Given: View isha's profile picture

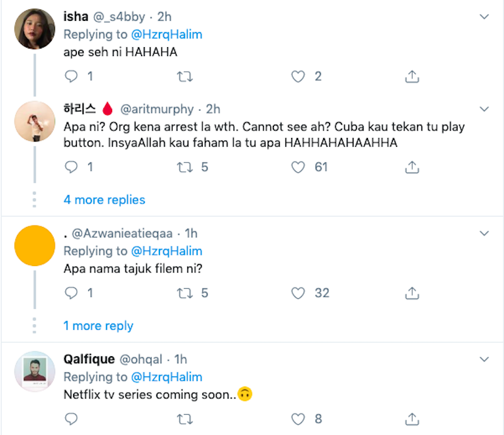Looking at the screenshot, I should tap(35, 28).
